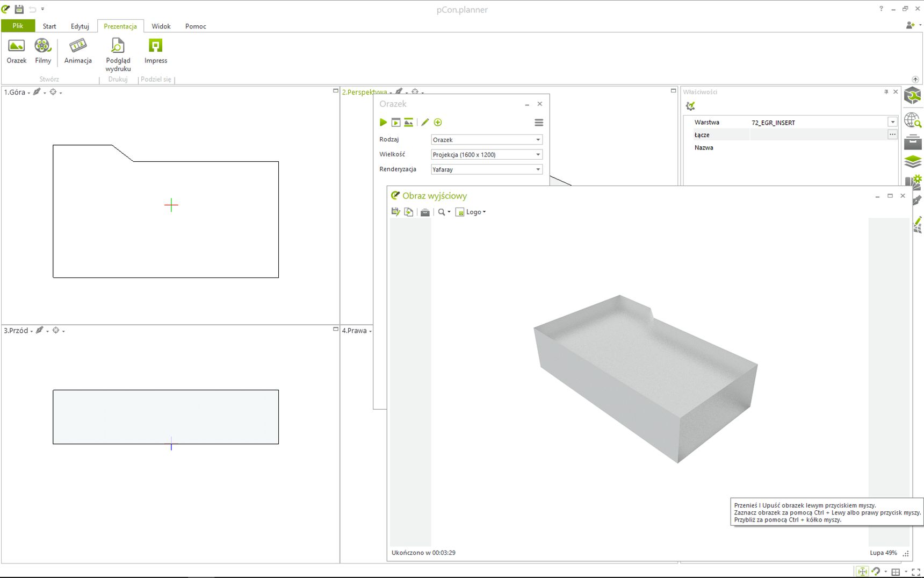
Task: Click the Lupa 49% zoom indicator
Action: pos(883,553)
